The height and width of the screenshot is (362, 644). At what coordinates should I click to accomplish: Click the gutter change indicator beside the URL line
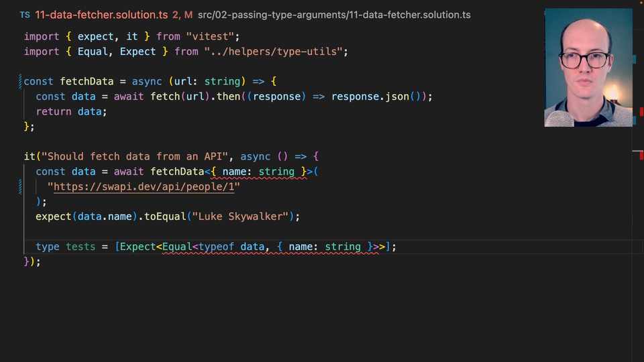point(21,186)
